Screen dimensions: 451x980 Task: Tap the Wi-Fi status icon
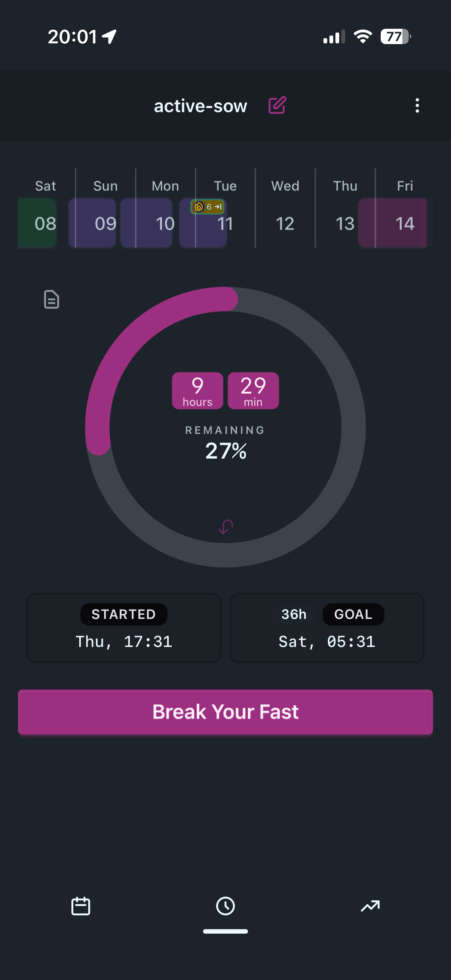(363, 37)
